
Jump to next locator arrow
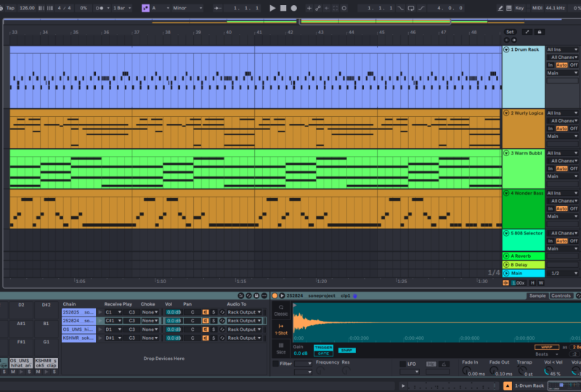513,40
